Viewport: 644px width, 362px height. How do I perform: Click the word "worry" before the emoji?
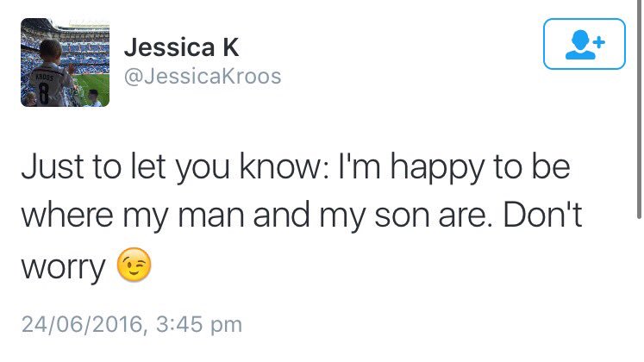[62, 268]
